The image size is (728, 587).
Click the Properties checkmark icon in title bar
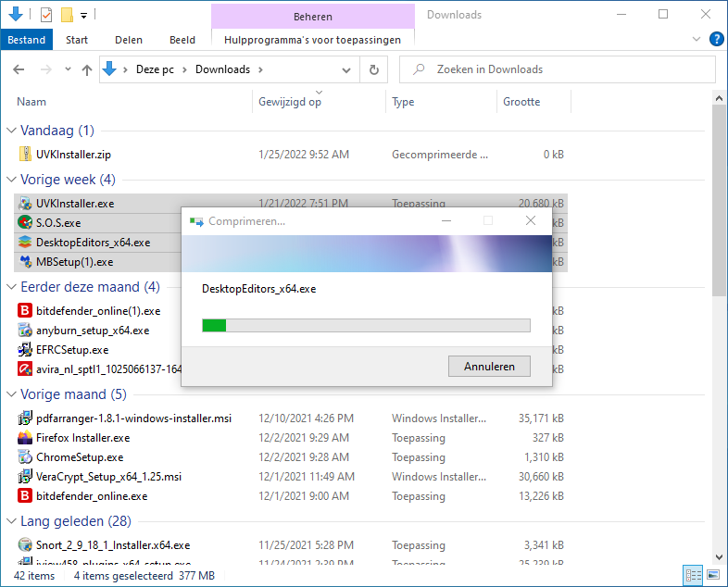(46, 15)
